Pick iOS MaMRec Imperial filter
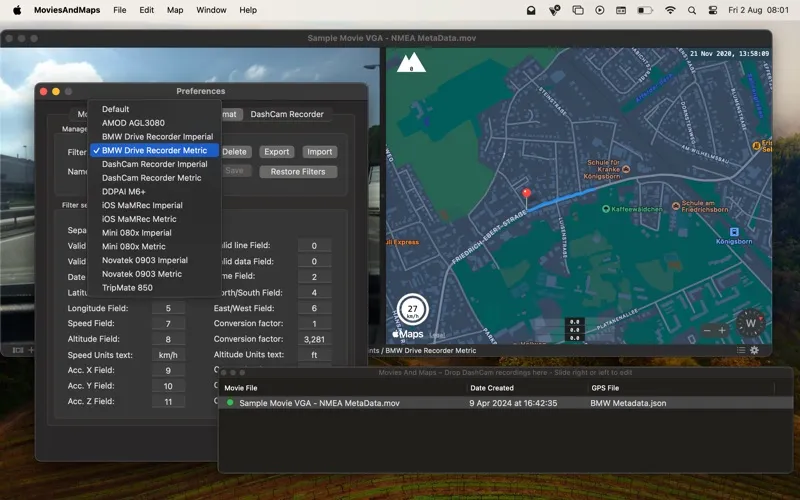Image resolution: width=800 pixels, height=500 pixels. click(155, 205)
